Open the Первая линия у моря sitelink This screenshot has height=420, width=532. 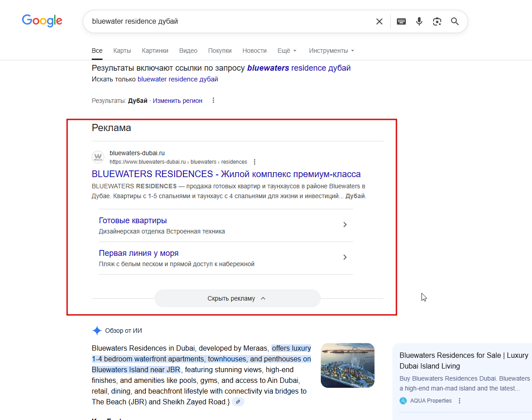click(x=138, y=253)
